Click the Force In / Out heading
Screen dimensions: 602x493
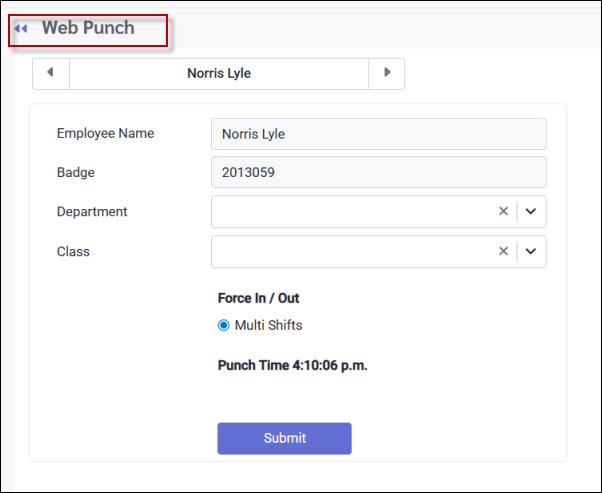pos(258,298)
